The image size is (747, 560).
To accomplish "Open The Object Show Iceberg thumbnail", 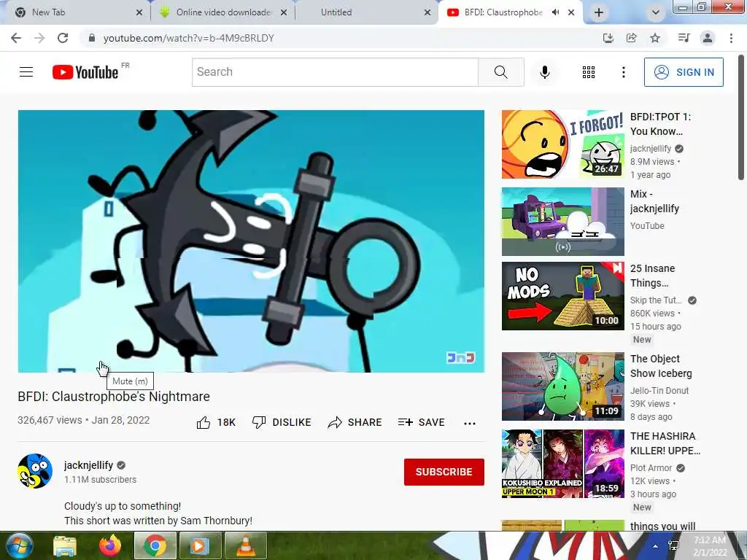I will pos(562,386).
